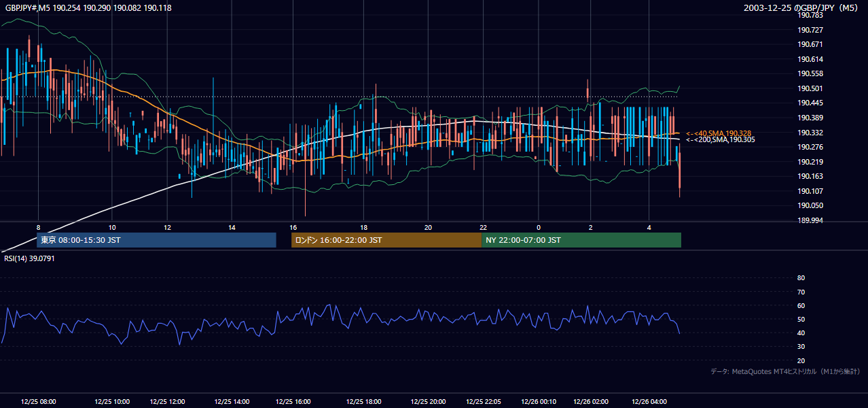Click hour marker 8 on chart axis
Screen dimensions: 868x408
tap(38, 227)
